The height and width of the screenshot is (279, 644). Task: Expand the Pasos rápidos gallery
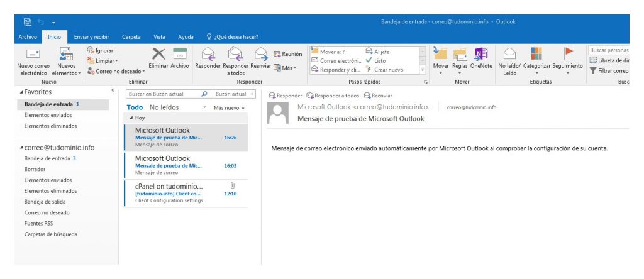point(423,70)
